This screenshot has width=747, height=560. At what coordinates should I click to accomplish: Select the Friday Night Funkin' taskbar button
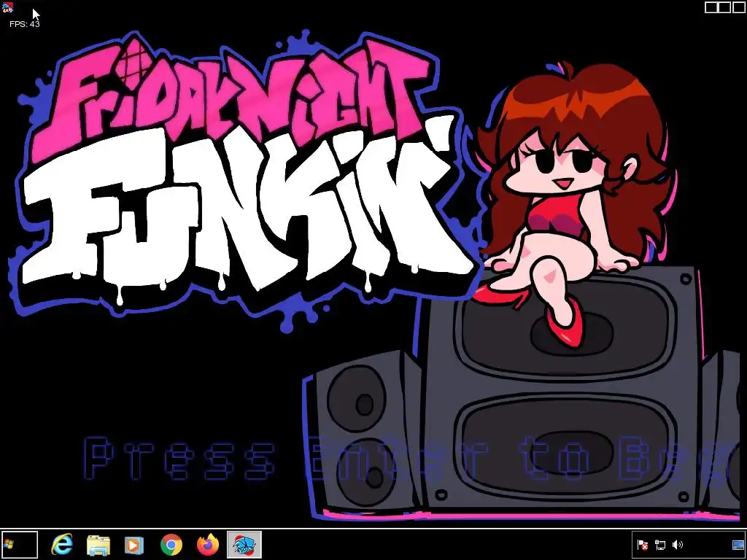click(x=244, y=545)
